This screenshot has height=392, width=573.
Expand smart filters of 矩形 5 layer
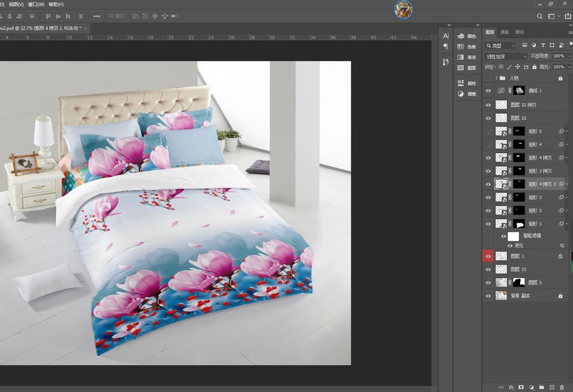click(x=567, y=131)
